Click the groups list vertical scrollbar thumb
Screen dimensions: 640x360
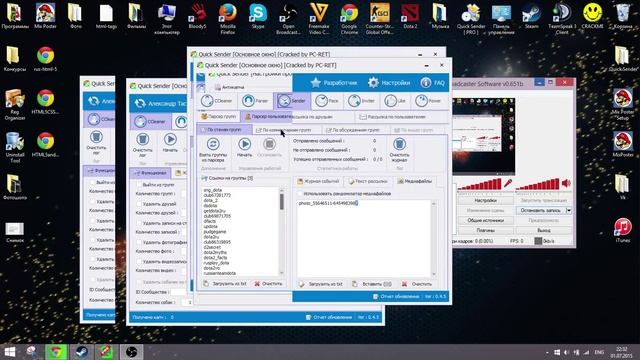point(282,201)
